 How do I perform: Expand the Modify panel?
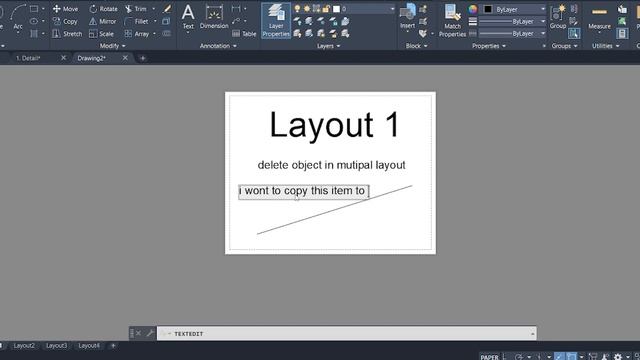coord(113,46)
